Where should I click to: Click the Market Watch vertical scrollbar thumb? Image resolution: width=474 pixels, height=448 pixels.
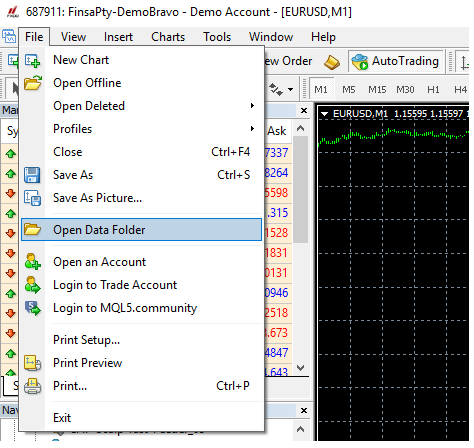point(301,189)
